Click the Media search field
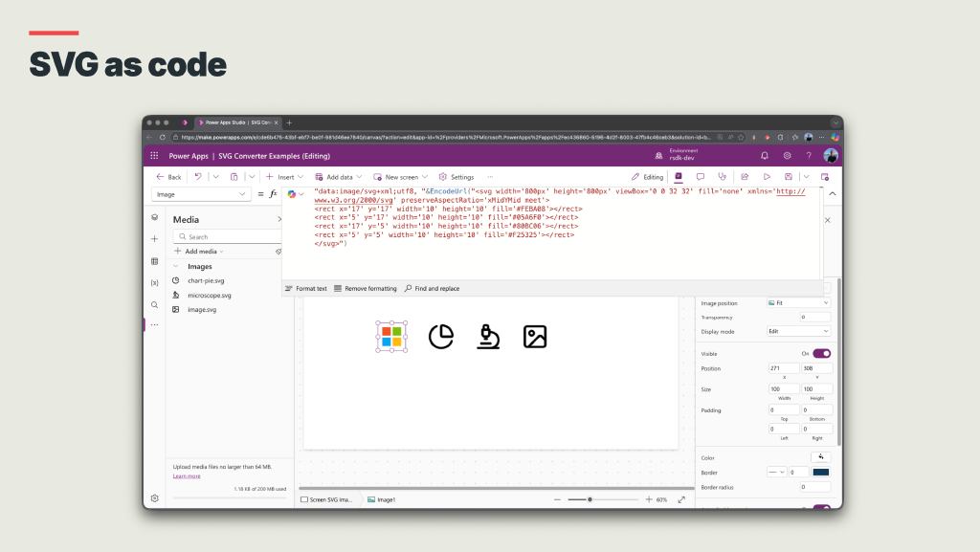 point(225,236)
